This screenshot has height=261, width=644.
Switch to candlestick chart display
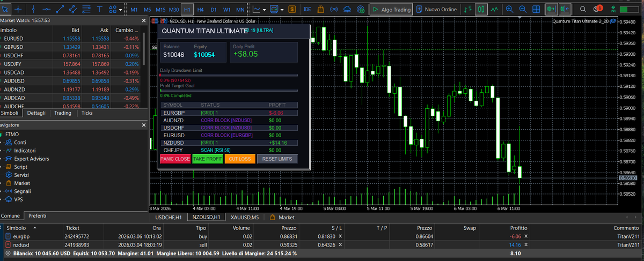click(481, 9)
